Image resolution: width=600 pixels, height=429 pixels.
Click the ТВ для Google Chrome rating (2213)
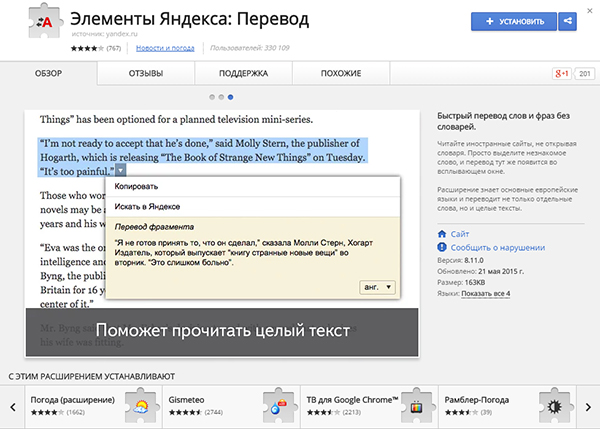point(334,412)
